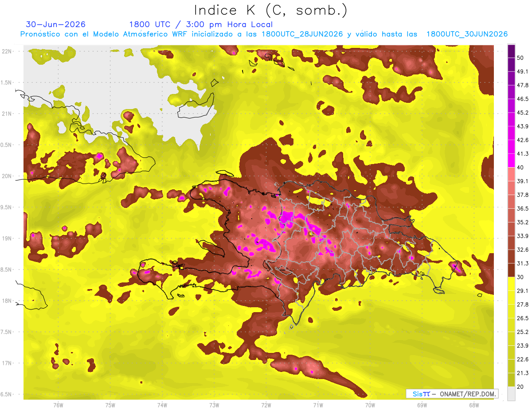Click the legend value "35.2"
532x411 pixels.
click(523, 222)
